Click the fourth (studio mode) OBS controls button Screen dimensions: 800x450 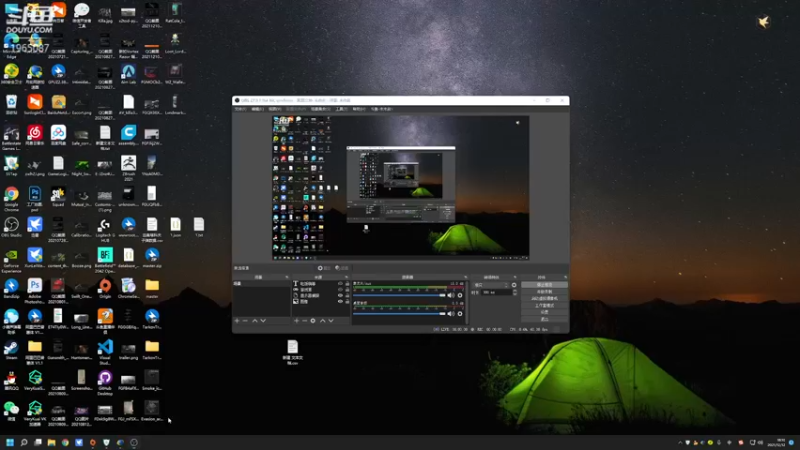[x=544, y=305]
